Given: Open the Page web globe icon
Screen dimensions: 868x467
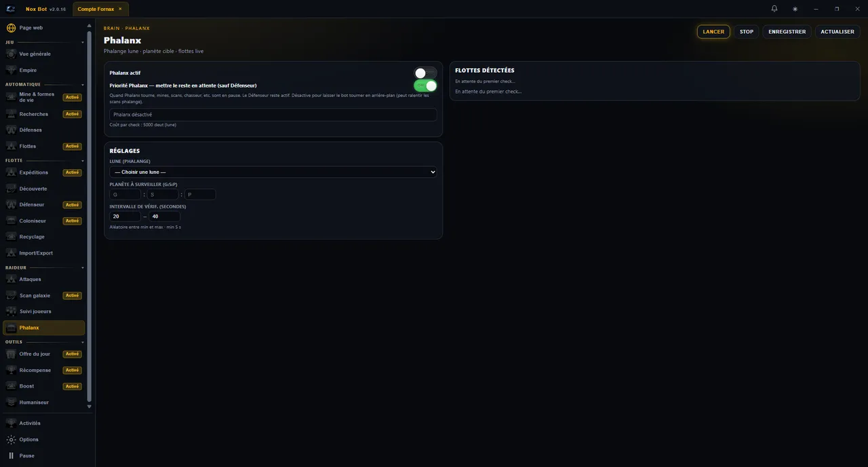Looking at the screenshot, I should pyautogui.click(x=11, y=28).
